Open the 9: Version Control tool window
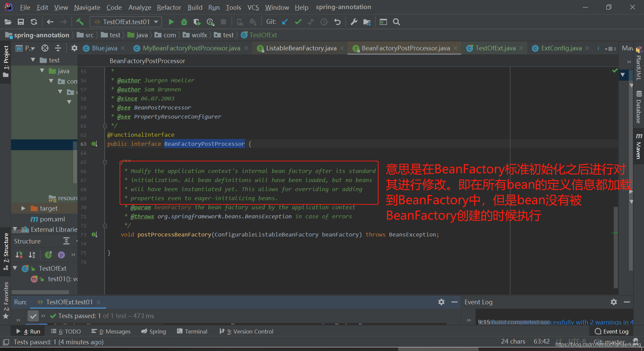Screen dimensions: 644x351 click(x=247, y=332)
